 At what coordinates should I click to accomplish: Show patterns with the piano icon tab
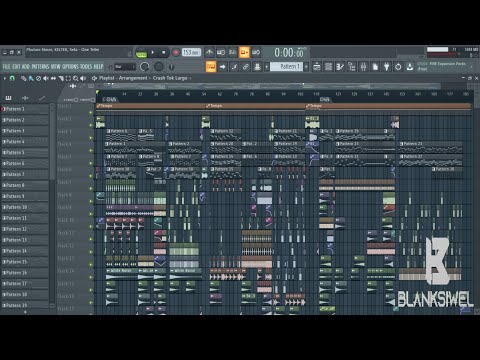[8, 98]
